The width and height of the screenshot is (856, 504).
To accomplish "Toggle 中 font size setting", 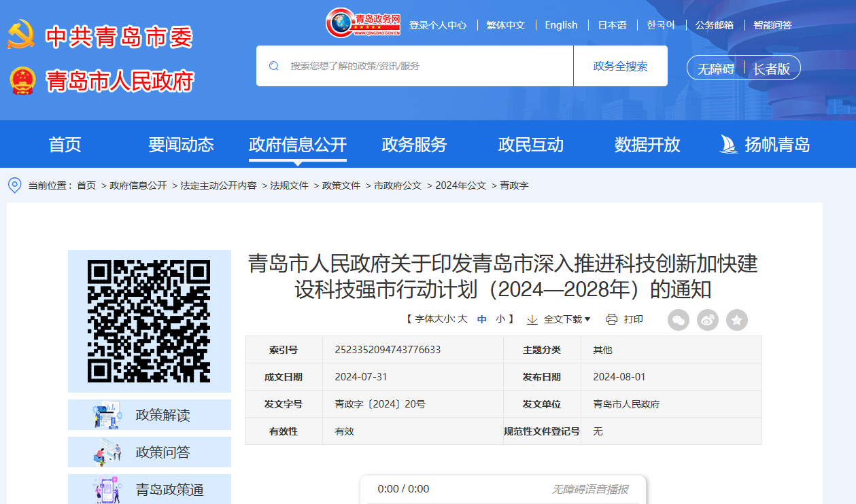I will pyautogui.click(x=480, y=319).
